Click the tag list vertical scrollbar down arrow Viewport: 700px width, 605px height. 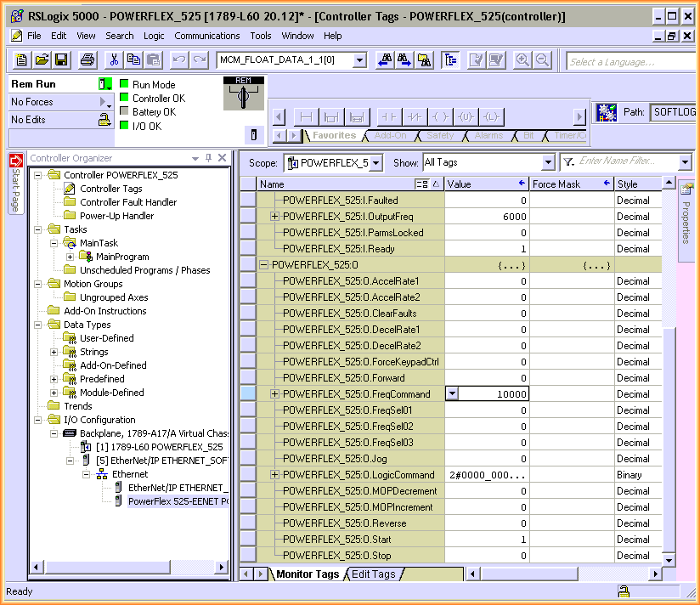(669, 560)
